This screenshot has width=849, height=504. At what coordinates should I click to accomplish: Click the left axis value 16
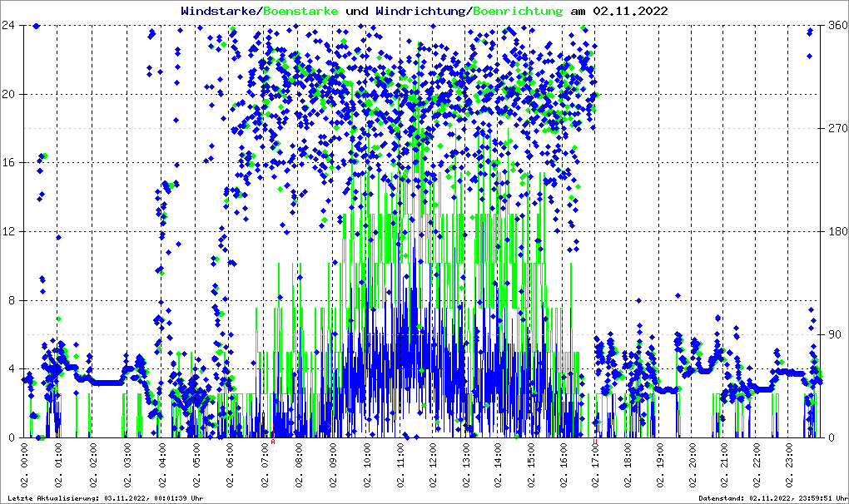(x=8, y=163)
